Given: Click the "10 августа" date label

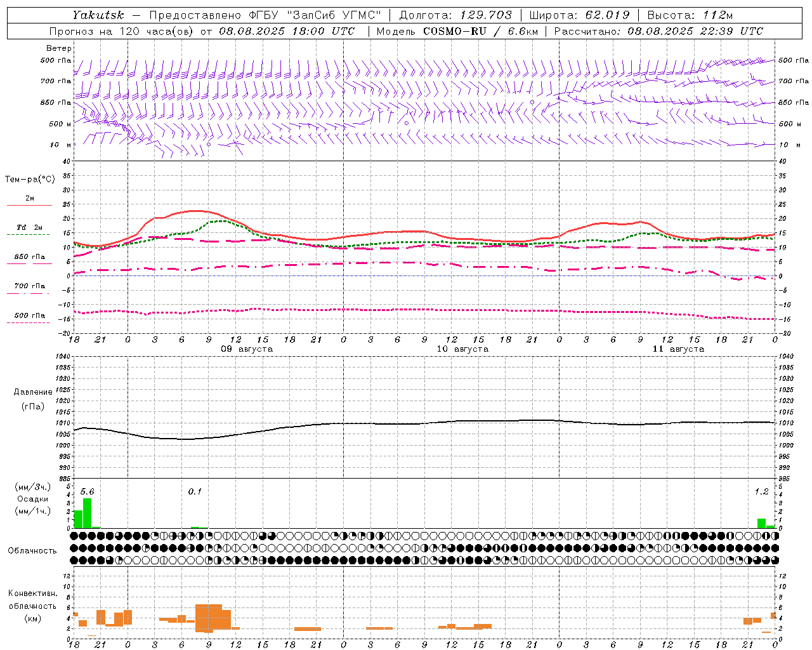Looking at the screenshot, I should 462,349.
